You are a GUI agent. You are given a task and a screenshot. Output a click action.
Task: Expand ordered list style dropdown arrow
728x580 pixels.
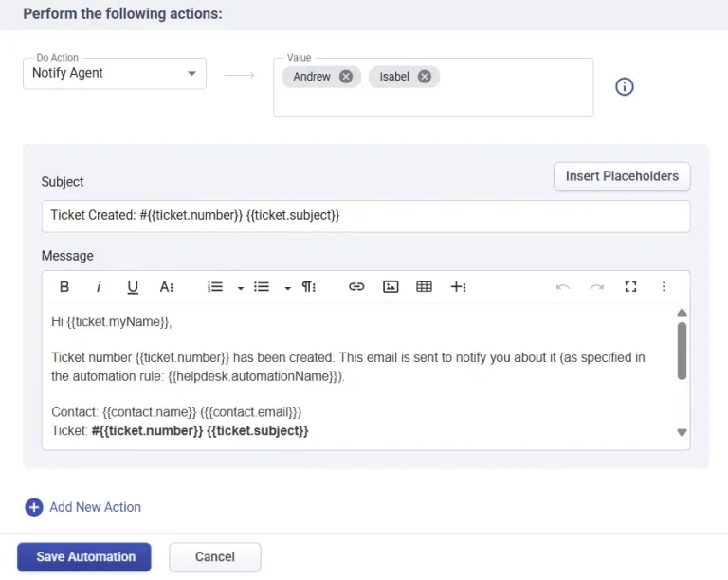pos(241,288)
